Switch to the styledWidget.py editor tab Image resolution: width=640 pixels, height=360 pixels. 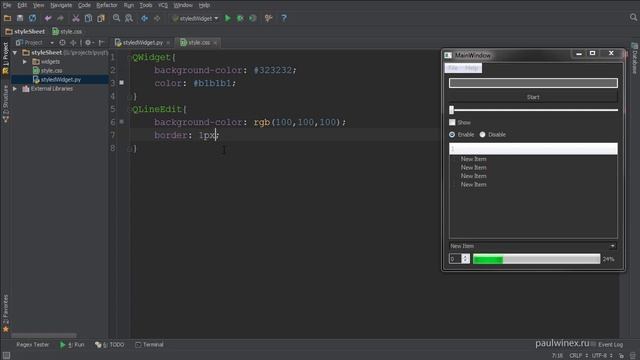pyautogui.click(x=142, y=42)
